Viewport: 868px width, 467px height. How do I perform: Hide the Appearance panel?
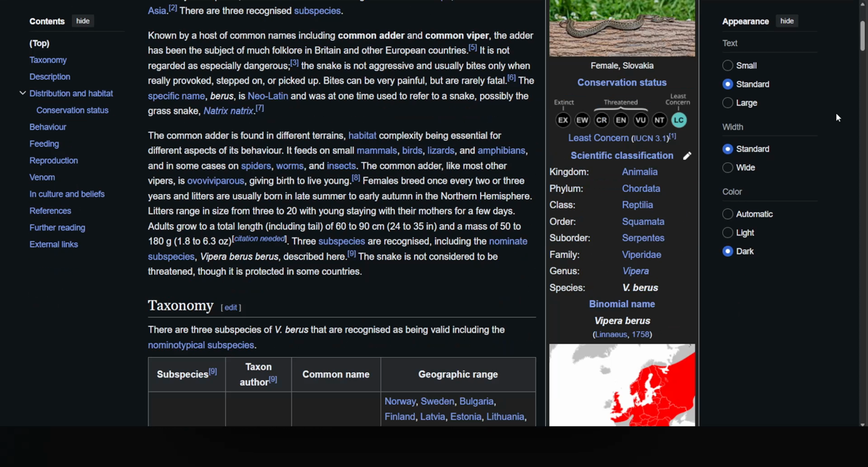tap(787, 21)
